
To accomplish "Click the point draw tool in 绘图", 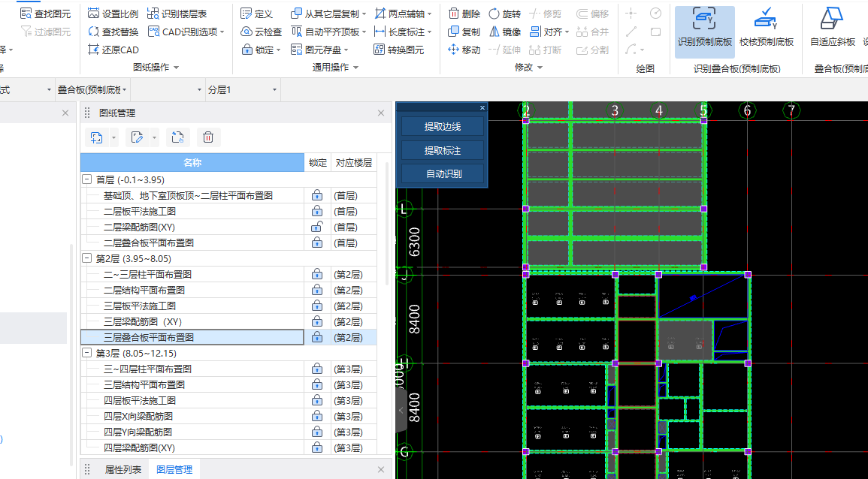I will (631, 14).
